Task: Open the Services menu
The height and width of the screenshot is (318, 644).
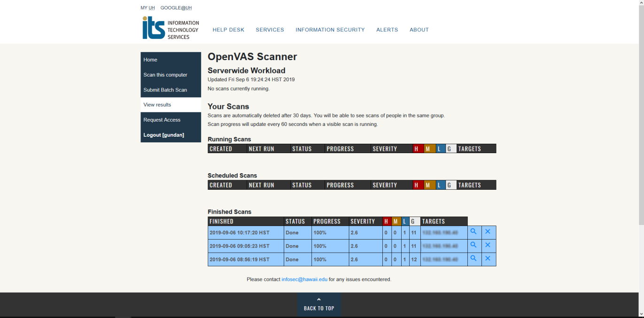Action: (x=270, y=30)
